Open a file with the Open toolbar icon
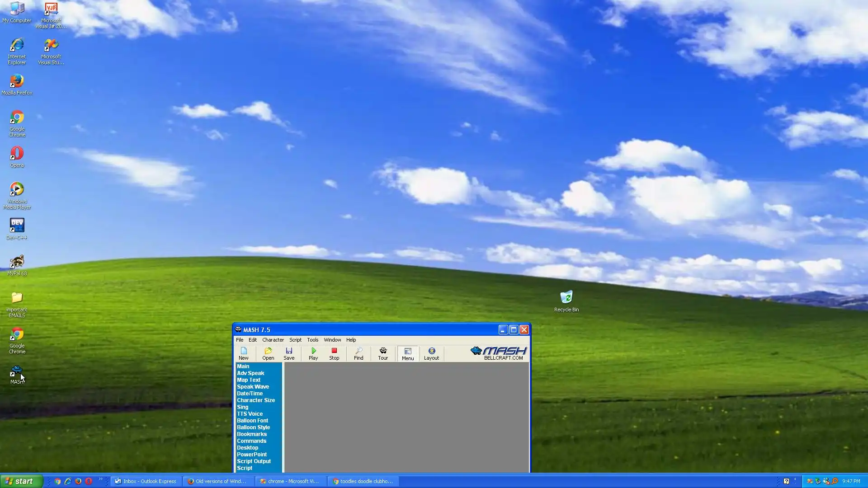The height and width of the screenshot is (488, 868). (268, 353)
